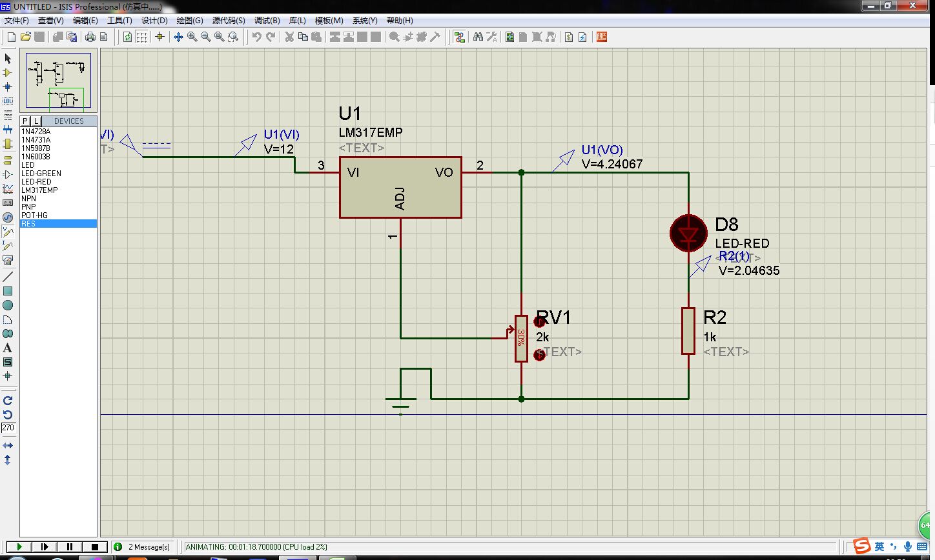
Task: Click the L library manager button
Action: click(x=36, y=121)
